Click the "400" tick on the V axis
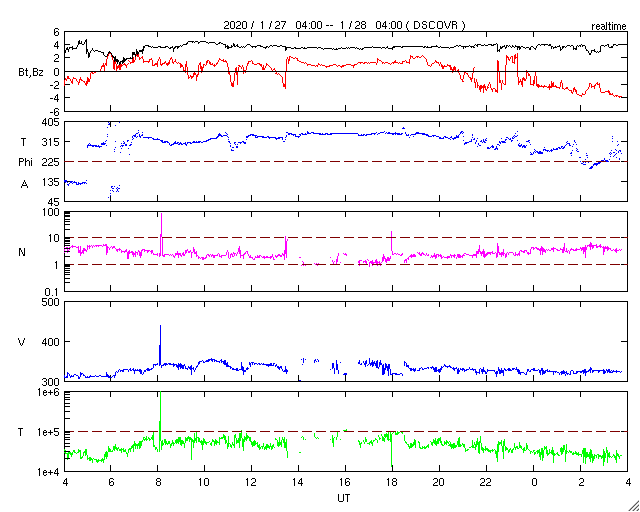 [x=51, y=342]
